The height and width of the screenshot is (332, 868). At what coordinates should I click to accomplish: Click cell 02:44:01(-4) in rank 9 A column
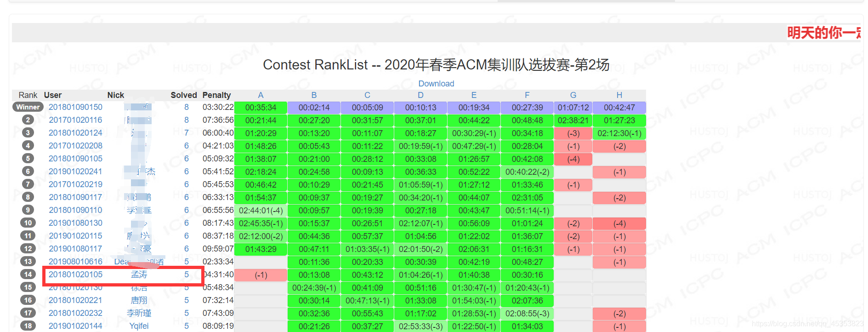pyautogui.click(x=261, y=211)
